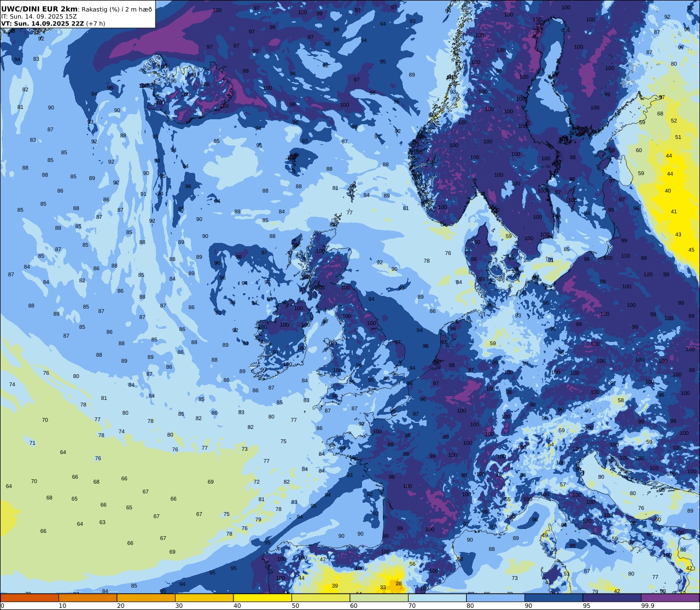Image resolution: width=700 pixels, height=610 pixels.
Task: Click the 40–50% bright yellow legend swatch
Action: tap(262, 597)
